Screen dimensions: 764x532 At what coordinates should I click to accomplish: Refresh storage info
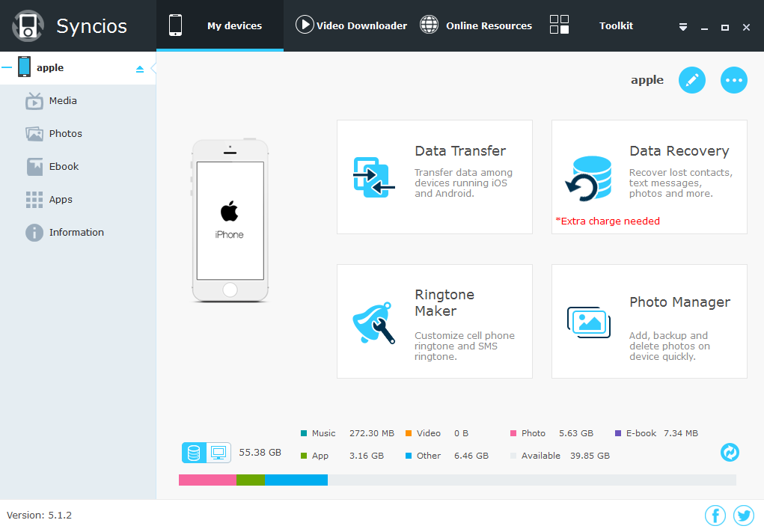[x=730, y=453]
